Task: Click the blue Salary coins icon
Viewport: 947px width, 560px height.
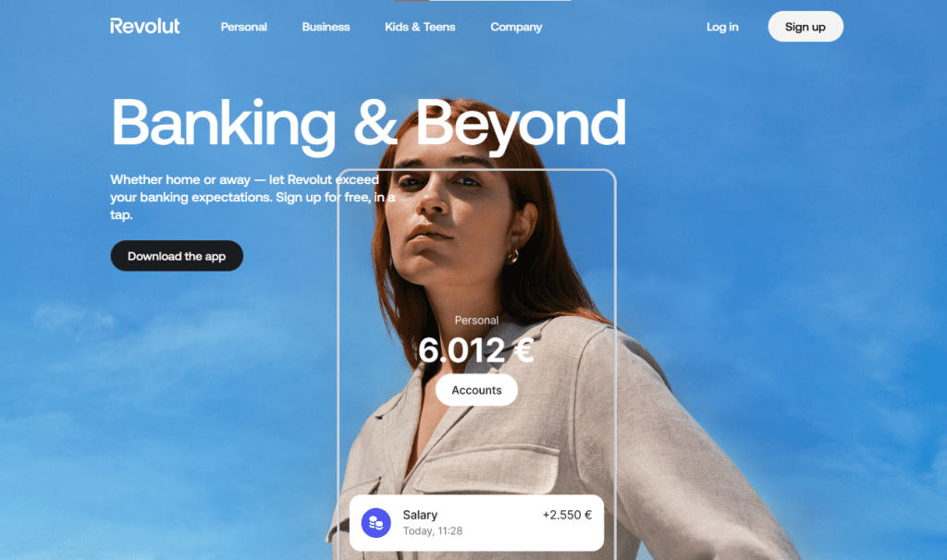Action: click(375, 523)
